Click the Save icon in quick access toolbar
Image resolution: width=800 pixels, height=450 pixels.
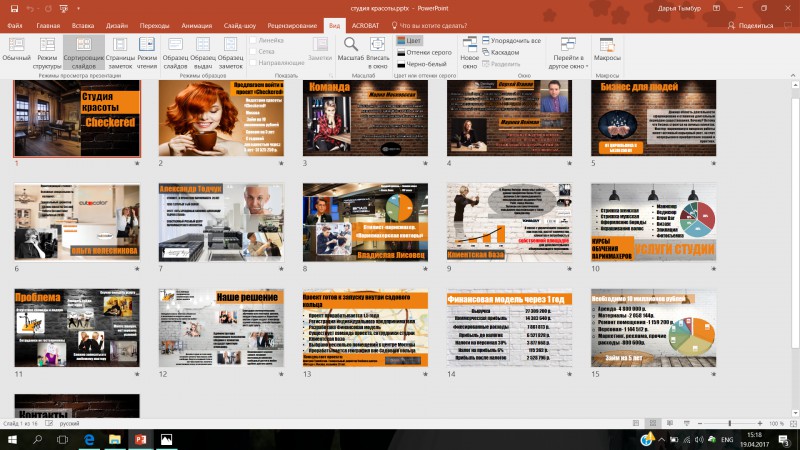coord(14,8)
